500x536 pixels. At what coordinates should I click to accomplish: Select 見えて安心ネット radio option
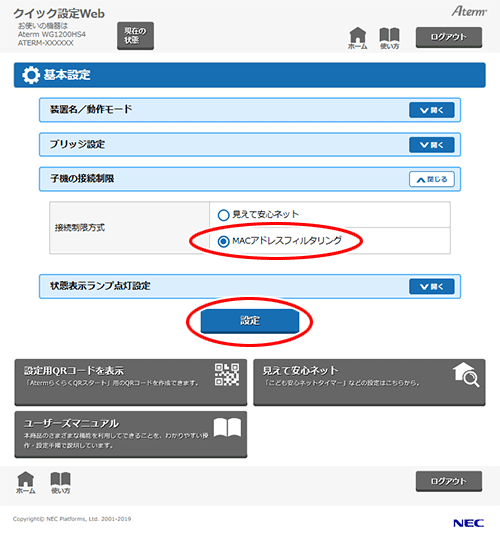tap(223, 215)
